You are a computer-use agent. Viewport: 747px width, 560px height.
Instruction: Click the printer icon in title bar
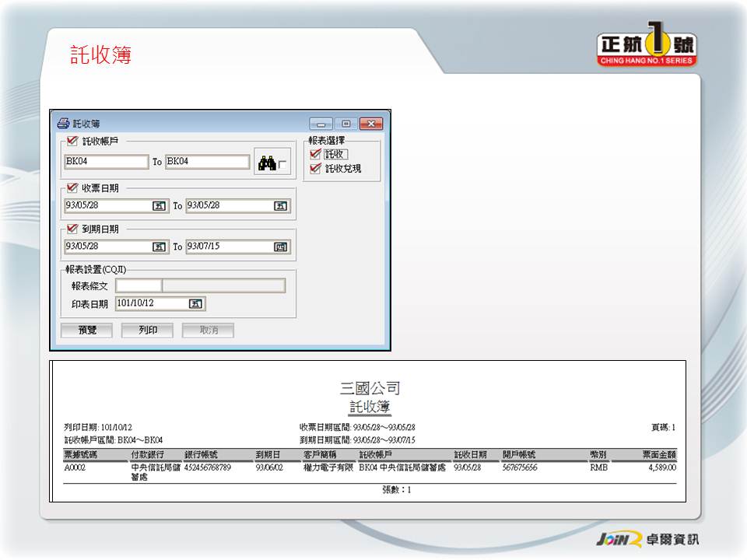point(64,124)
